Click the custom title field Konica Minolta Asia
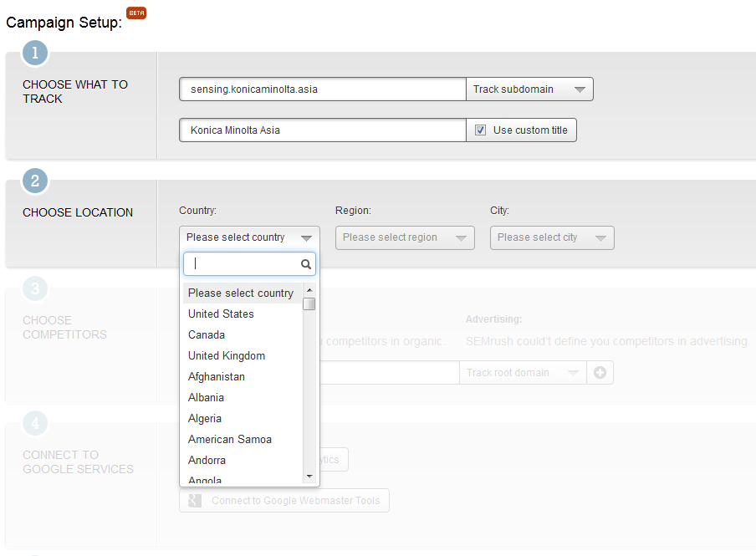The width and height of the screenshot is (756, 556). 323,130
